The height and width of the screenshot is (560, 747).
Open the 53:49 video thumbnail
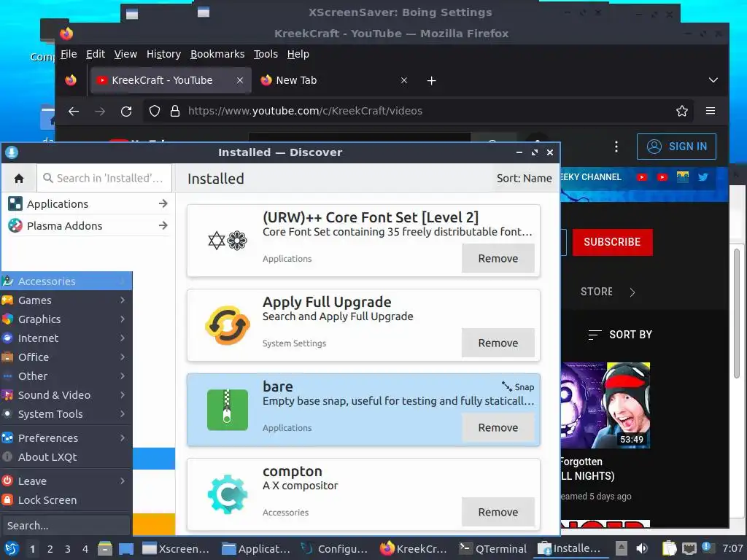pos(605,405)
